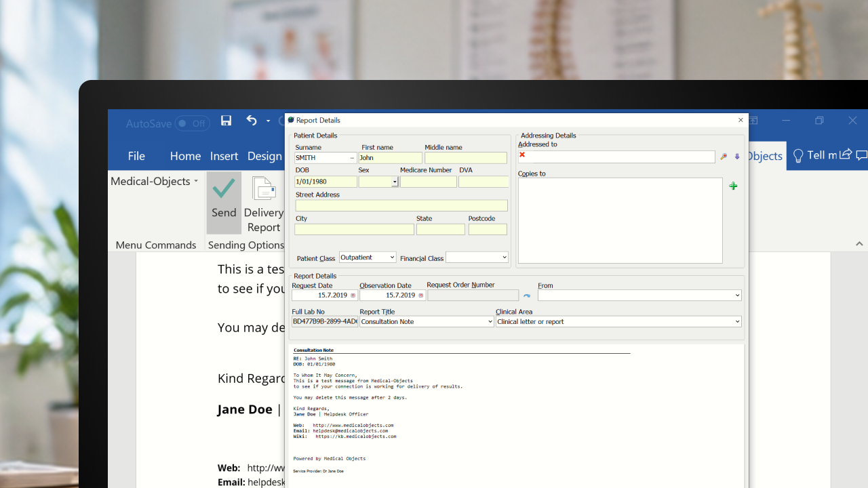Click the Postcode field
This screenshot has height=488, width=868.
click(x=488, y=230)
